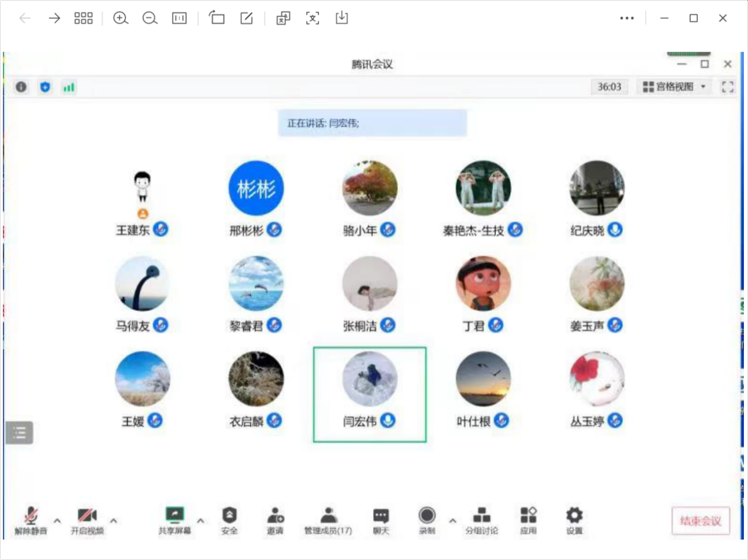This screenshot has height=560, width=748.
Task: Open the Apps (应用) icon
Action: [528, 516]
